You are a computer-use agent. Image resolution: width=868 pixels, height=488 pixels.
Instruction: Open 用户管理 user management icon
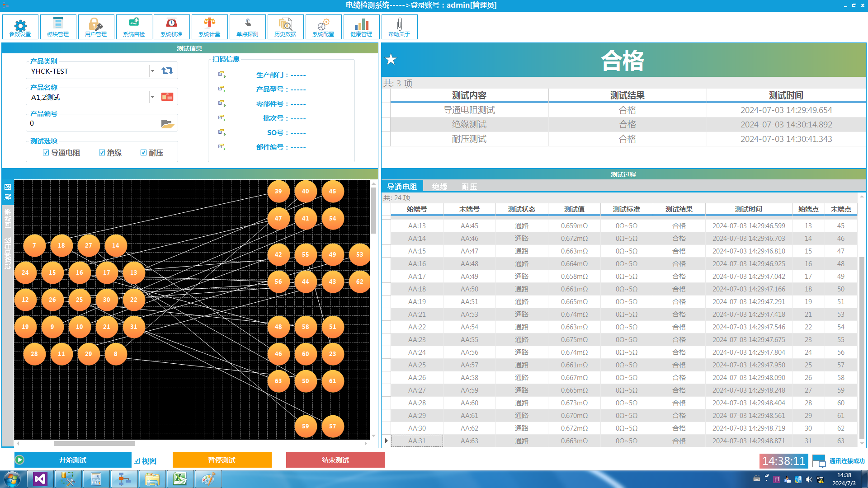(96, 27)
